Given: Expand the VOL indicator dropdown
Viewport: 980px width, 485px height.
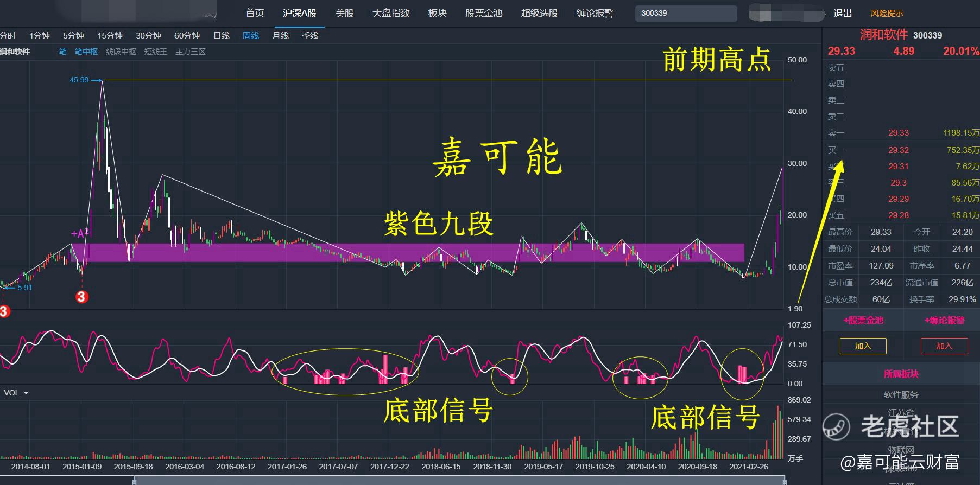Looking at the screenshot, I should point(16,393).
